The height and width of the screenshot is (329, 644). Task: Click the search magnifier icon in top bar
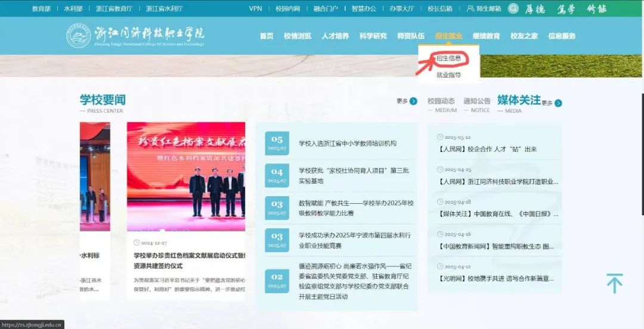[513, 8]
